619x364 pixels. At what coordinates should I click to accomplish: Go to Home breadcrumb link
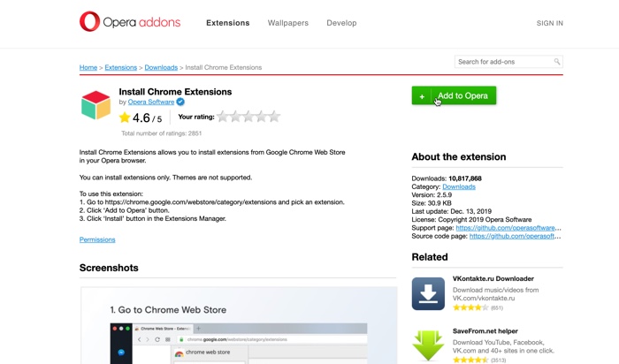click(88, 67)
